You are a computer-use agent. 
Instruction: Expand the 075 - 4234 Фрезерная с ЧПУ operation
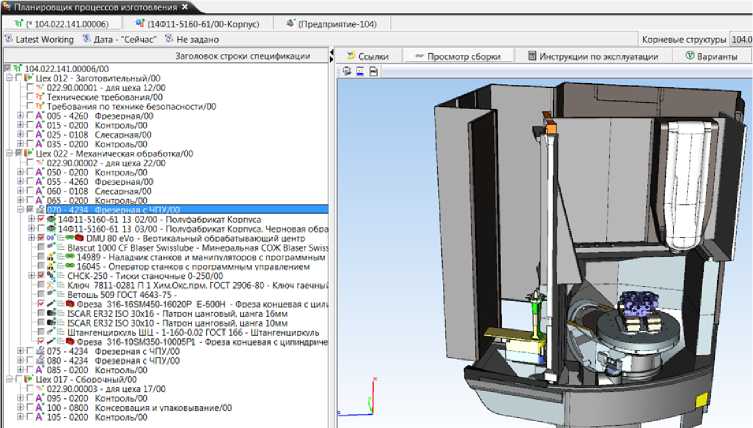tap(20, 351)
